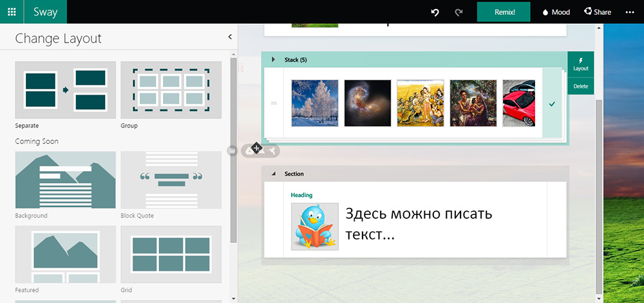Click the storyline scrollbar thumb

[x=599, y=196]
